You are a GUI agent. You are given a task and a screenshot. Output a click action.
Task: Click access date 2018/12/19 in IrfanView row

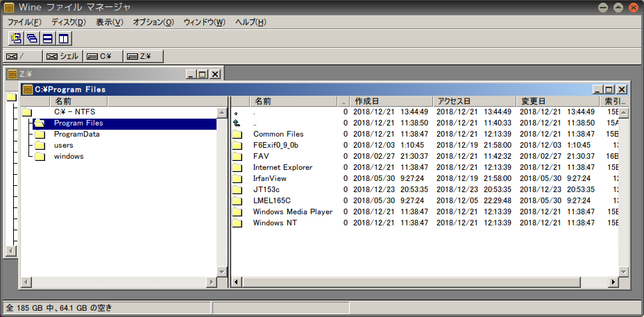(457, 179)
